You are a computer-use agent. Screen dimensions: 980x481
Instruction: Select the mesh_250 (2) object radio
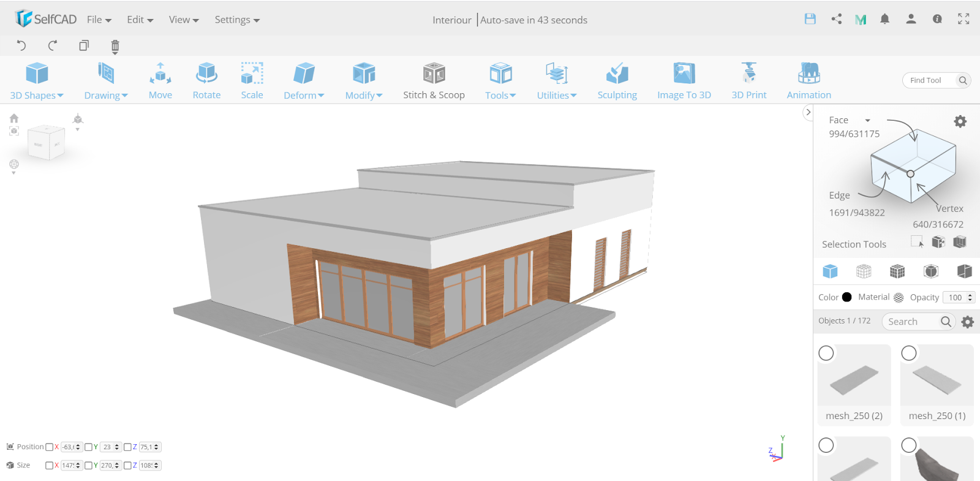(x=826, y=354)
